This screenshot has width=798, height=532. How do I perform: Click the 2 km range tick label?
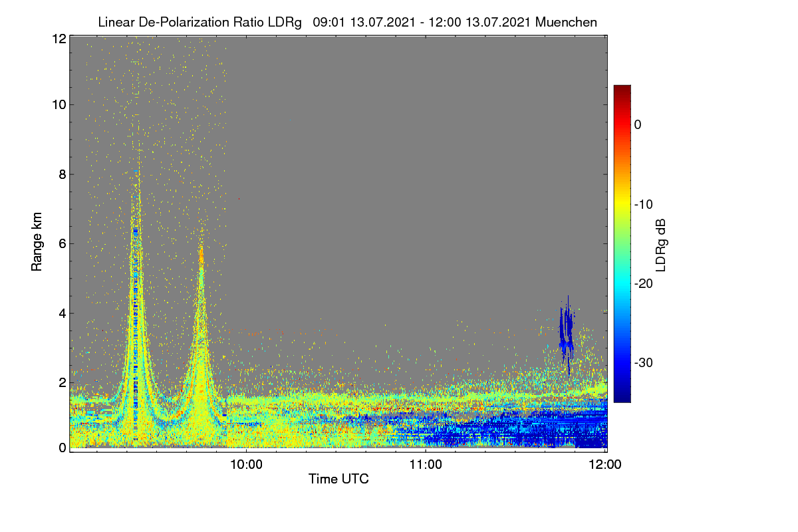pos(61,382)
